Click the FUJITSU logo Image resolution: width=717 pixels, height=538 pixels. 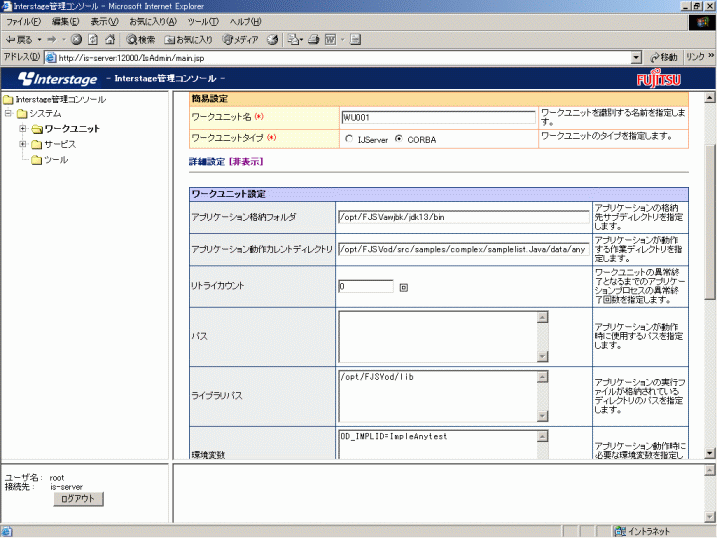658,79
